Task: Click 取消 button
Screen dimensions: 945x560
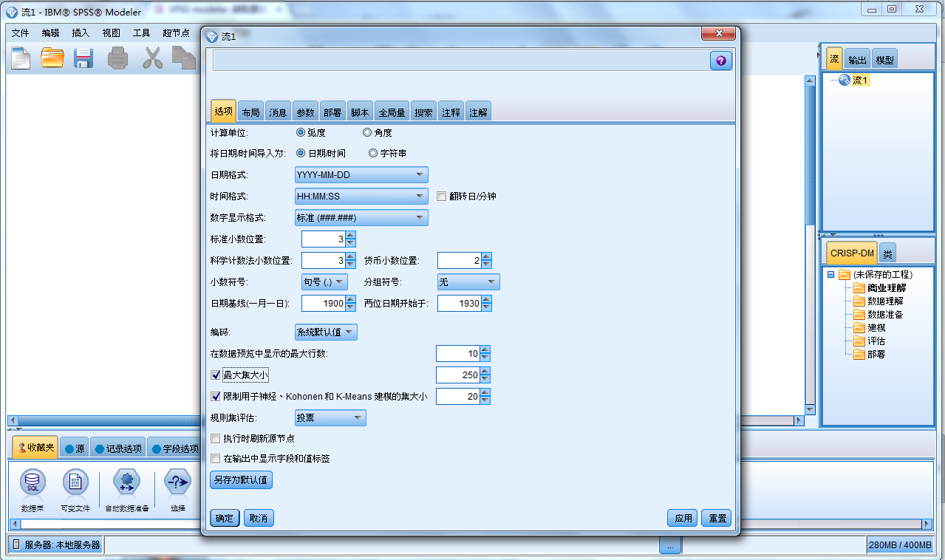Action: tap(259, 518)
